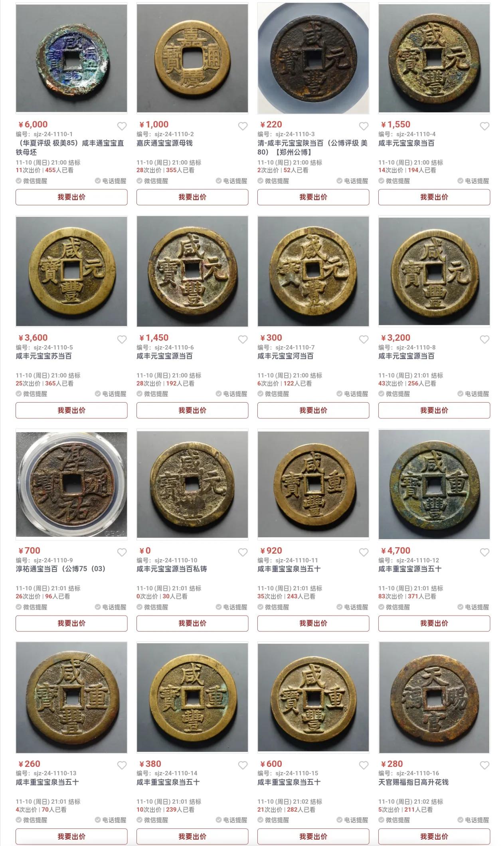Enable 电话提醒 for lot sjz-24-1110-6

coord(231,394)
